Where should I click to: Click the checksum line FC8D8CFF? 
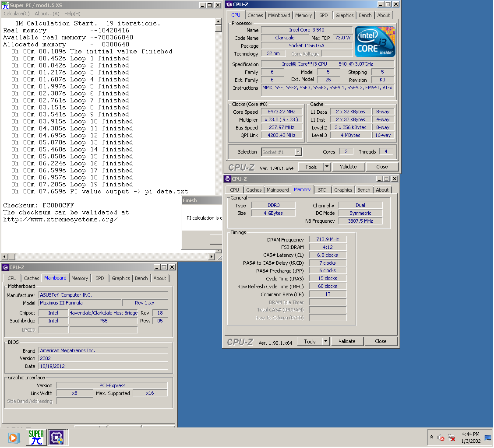point(39,205)
